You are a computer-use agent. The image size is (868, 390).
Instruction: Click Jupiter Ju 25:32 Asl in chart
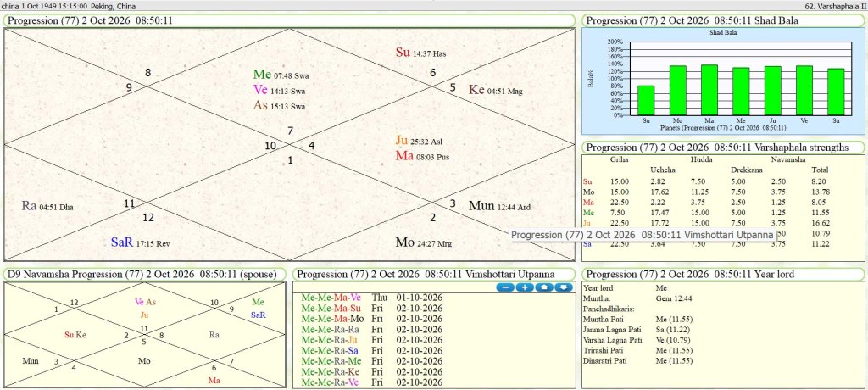click(420, 141)
